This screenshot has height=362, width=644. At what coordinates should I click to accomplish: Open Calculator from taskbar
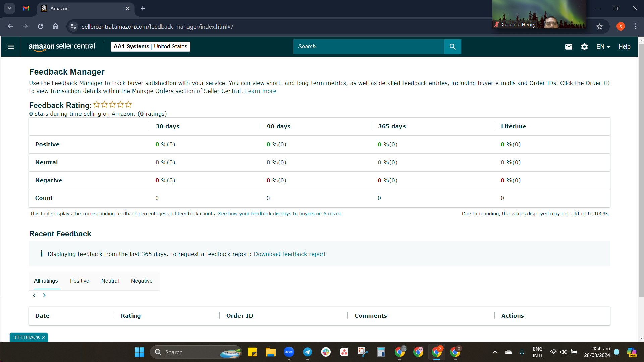pyautogui.click(x=381, y=352)
